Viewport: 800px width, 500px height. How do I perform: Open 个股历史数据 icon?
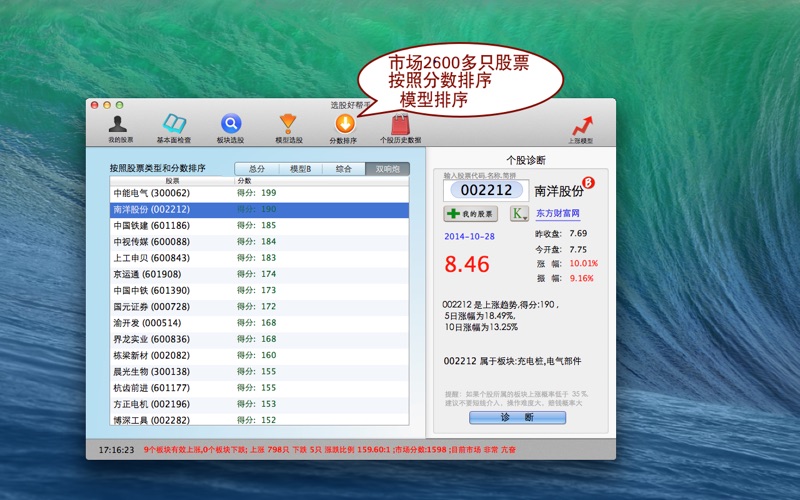click(400, 124)
